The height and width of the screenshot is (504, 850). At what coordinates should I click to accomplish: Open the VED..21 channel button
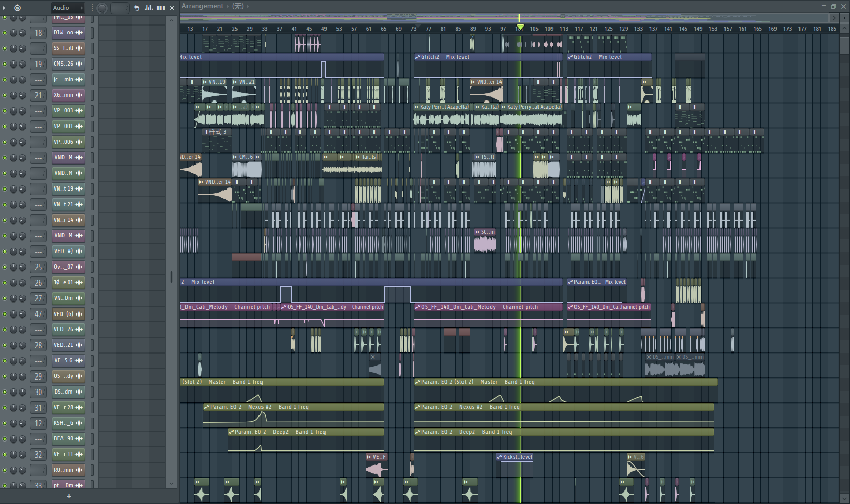tap(64, 345)
